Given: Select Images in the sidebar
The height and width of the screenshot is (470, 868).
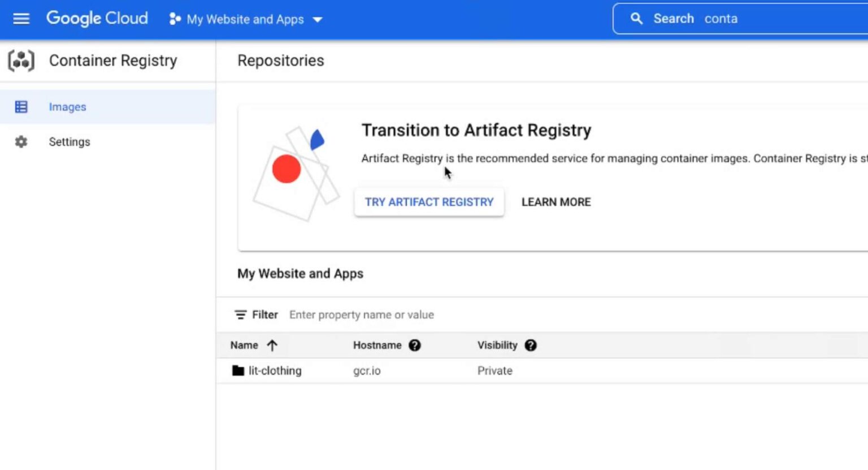Looking at the screenshot, I should 107,107.
